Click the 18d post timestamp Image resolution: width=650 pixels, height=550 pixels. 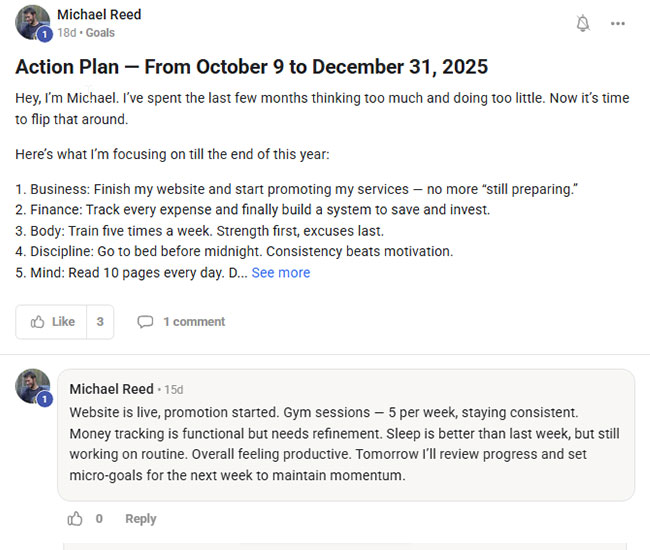point(66,33)
